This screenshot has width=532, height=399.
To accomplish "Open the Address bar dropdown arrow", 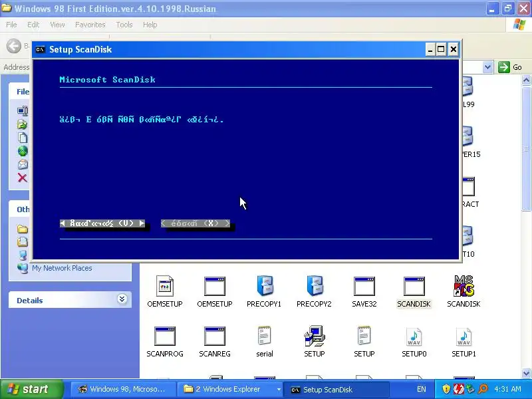I will [x=487, y=67].
